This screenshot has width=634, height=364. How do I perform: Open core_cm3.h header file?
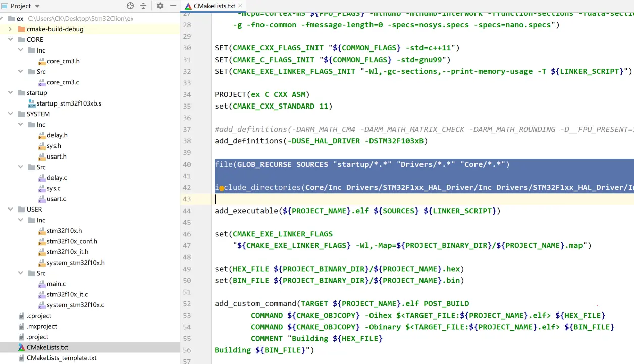click(x=63, y=61)
